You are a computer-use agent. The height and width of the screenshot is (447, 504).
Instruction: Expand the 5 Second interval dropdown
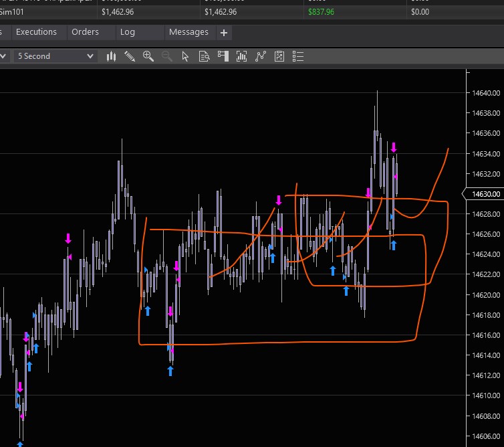click(56, 56)
